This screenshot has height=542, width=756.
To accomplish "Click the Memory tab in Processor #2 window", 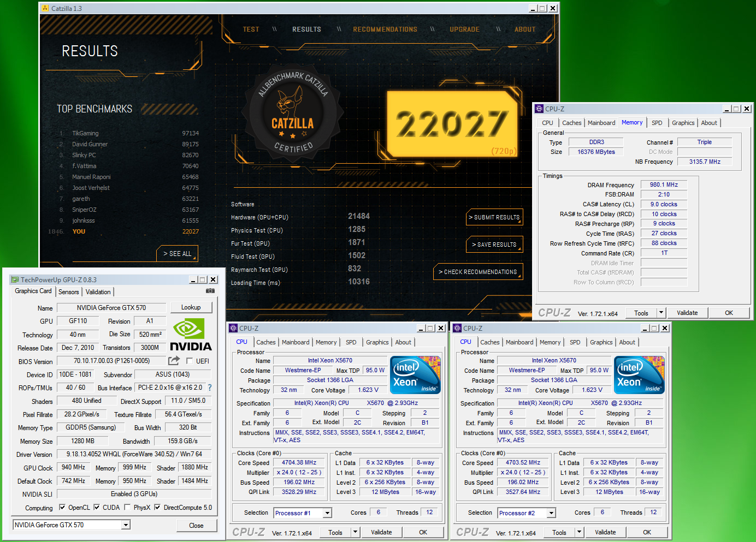I will tap(550, 342).
